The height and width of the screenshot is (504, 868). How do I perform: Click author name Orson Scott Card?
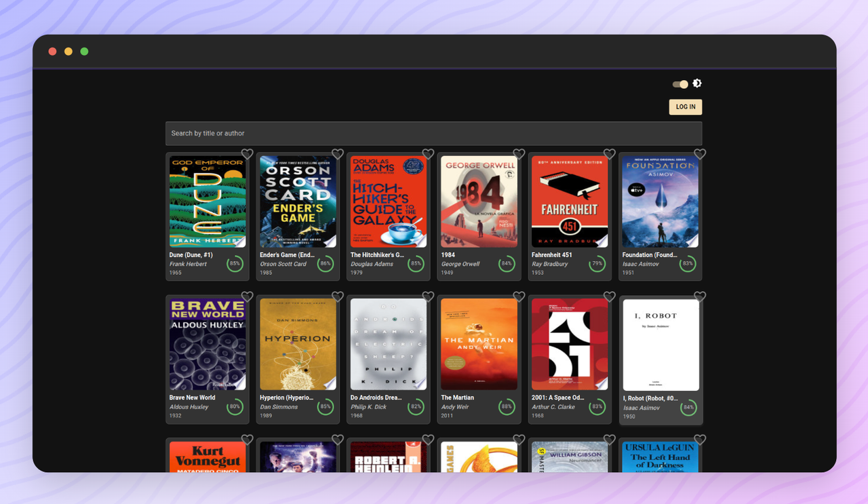coord(283,264)
